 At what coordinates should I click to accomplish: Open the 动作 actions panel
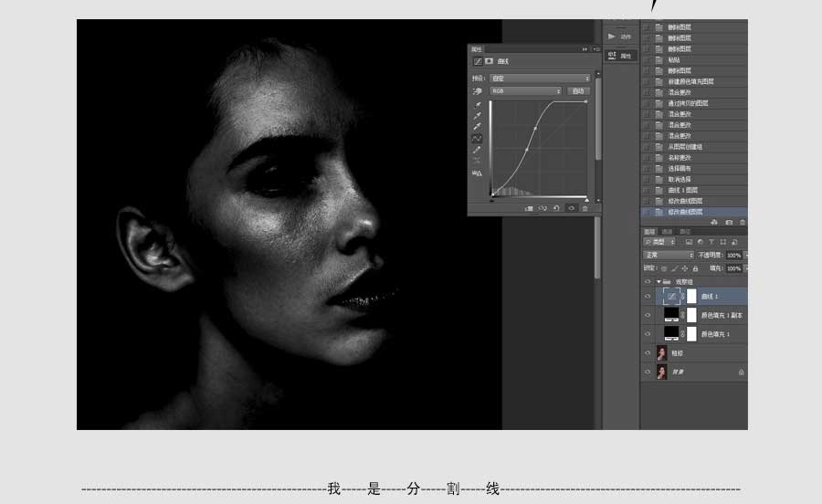coord(618,37)
